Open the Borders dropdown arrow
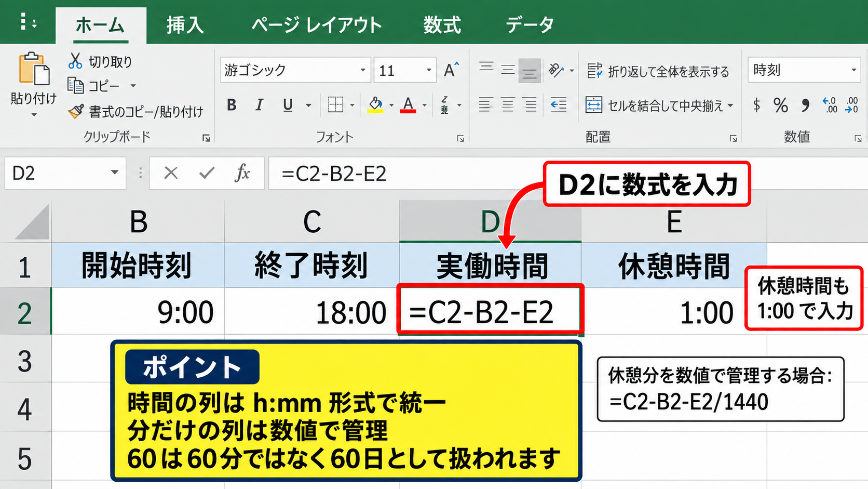Screen dimensions: 868x489 [x=352, y=105]
